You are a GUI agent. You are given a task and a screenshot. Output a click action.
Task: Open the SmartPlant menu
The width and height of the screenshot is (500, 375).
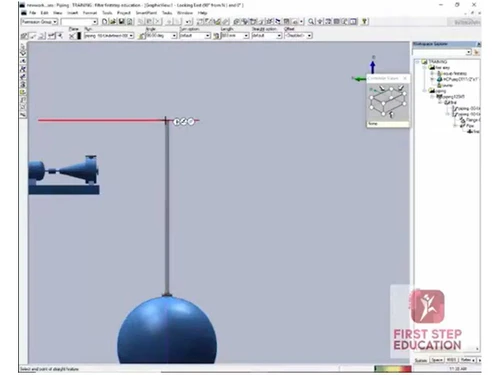(146, 13)
